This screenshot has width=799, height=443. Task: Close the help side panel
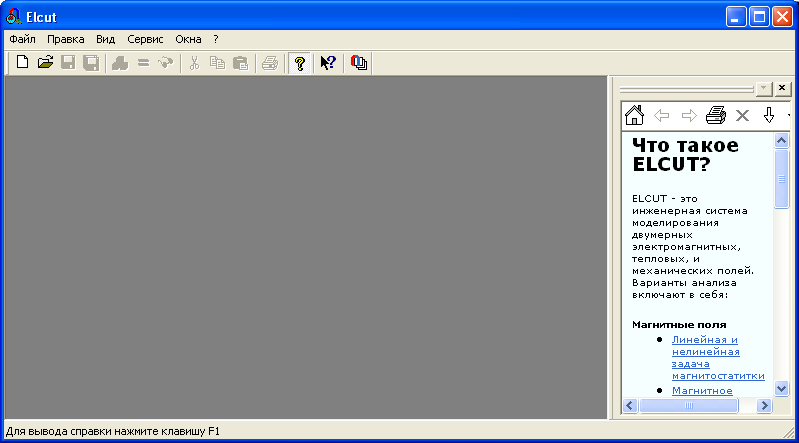[782, 88]
